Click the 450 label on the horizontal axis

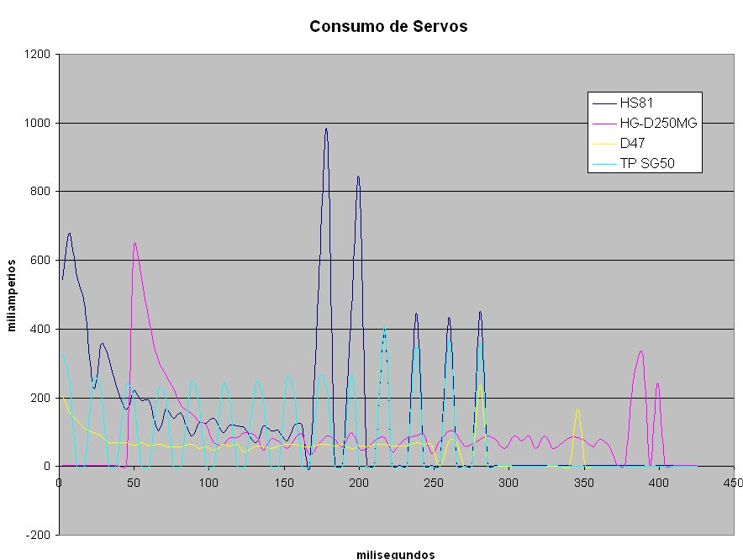tap(734, 483)
